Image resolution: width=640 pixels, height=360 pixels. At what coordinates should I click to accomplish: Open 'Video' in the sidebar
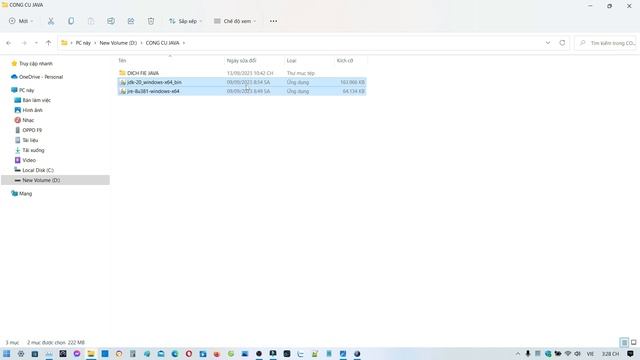(x=29, y=160)
